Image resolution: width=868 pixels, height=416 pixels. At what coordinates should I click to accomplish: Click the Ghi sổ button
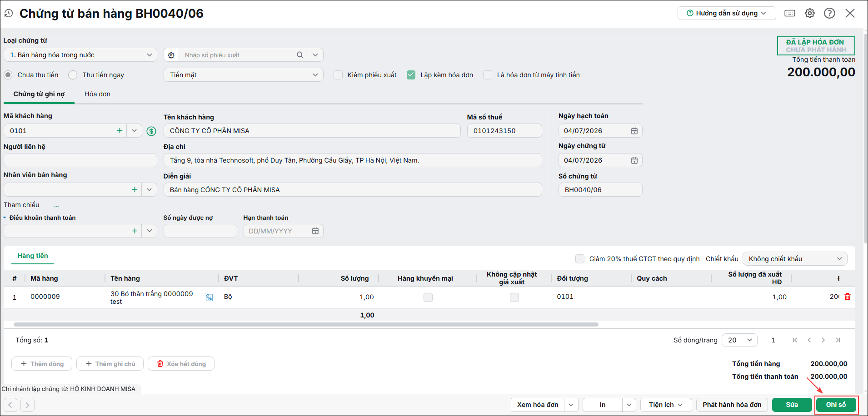pyautogui.click(x=836, y=405)
